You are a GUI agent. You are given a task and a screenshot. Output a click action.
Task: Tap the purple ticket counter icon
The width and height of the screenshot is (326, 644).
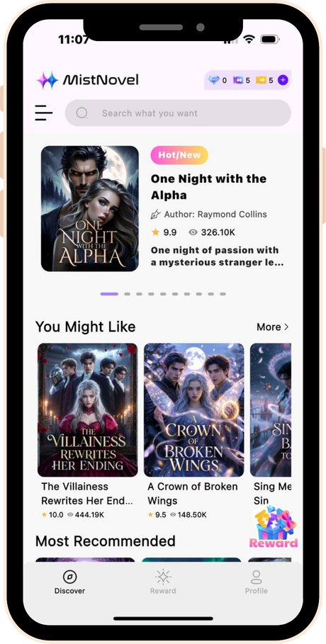click(x=238, y=80)
